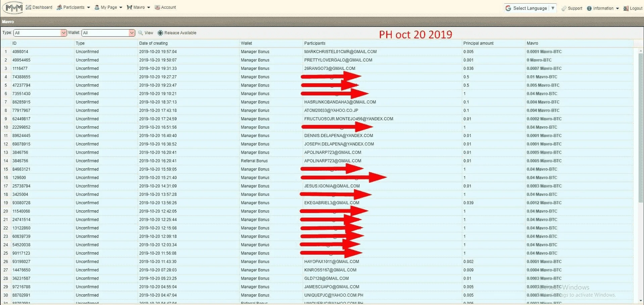Click the table vertical scrollbar thumb
Viewport: 644px width, 305px height.
pyautogui.click(x=641, y=128)
